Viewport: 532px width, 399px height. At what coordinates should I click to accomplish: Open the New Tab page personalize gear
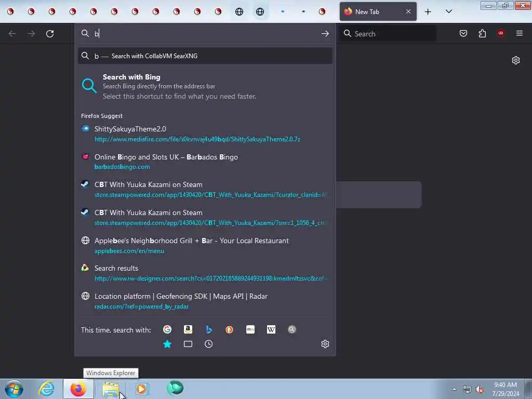pyautogui.click(x=516, y=60)
